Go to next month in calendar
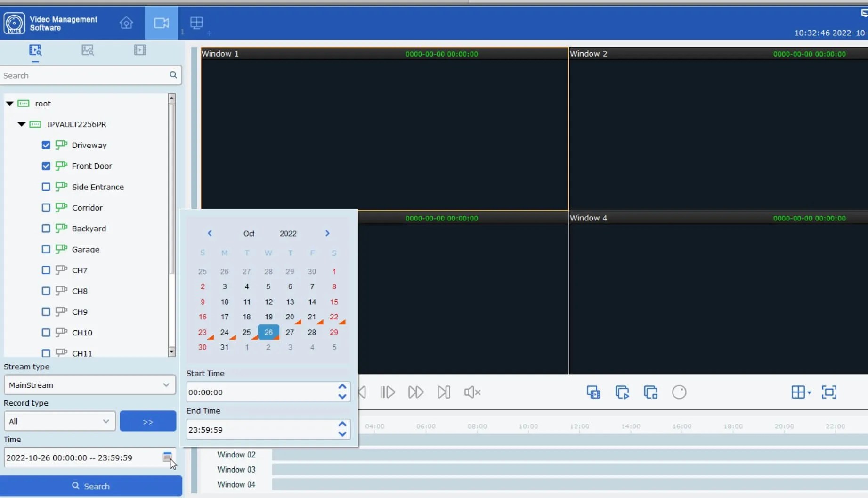The height and width of the screenshot is (498, 868). 327,233
